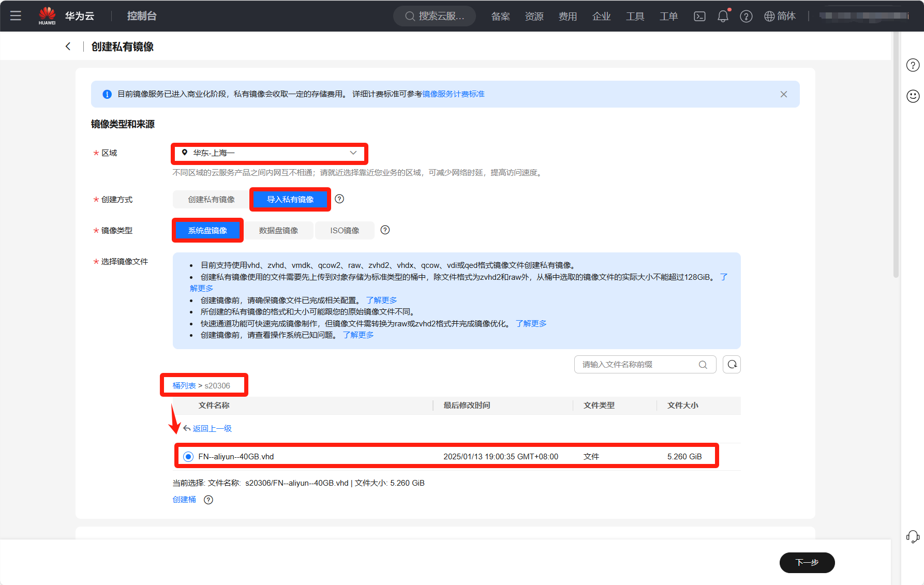Screen dimensions: 924x585
Task: Click the back arrow beside 创建私有镜像
Action: click(68, 47)
